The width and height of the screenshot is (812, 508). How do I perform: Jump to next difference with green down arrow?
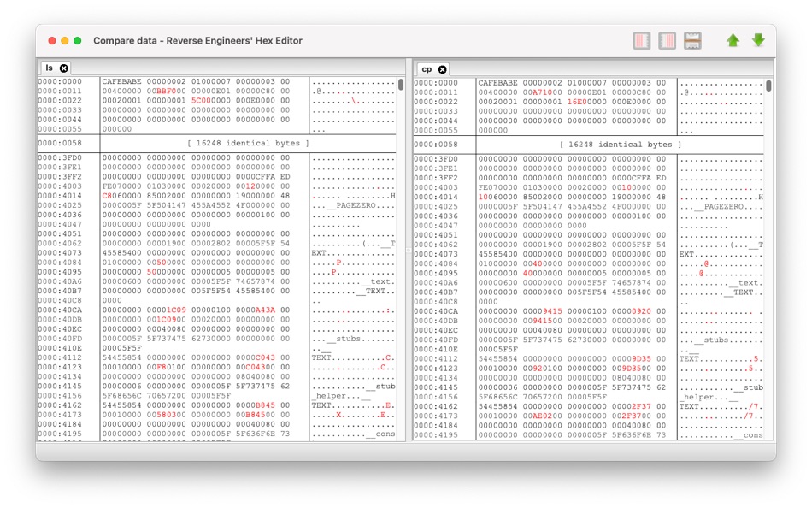(758, 40)
